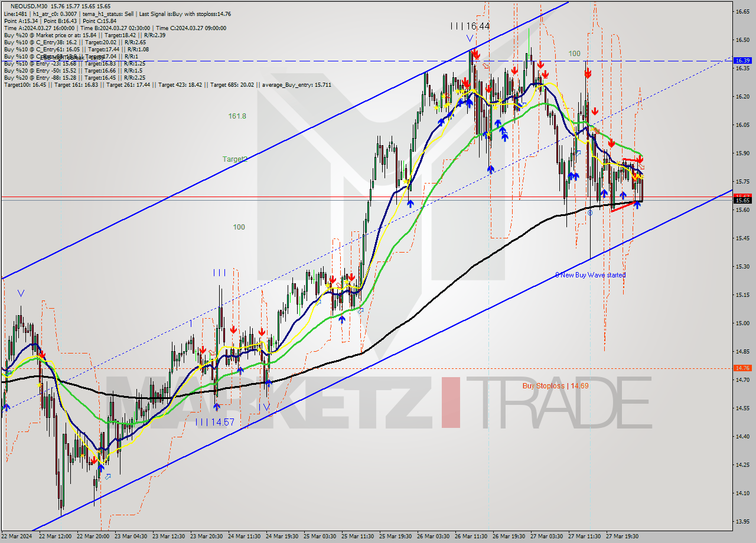756x543 pixels.
Task: Click the 13.95 price axis label
Action: pos(742,521)
